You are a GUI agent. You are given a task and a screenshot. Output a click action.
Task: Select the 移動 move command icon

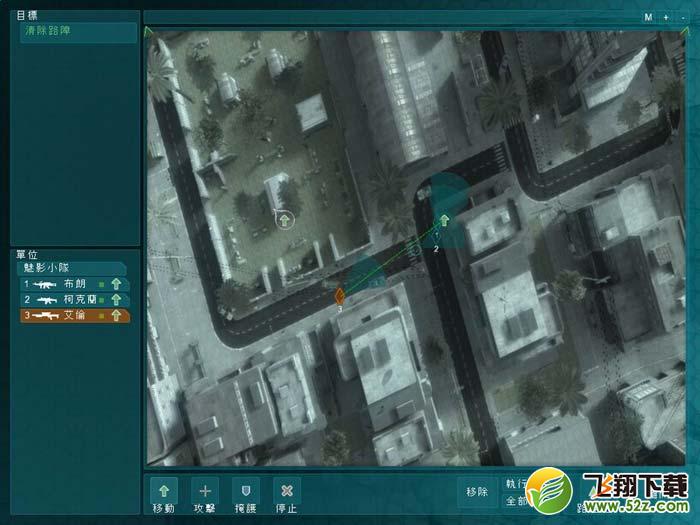[164, 491]
